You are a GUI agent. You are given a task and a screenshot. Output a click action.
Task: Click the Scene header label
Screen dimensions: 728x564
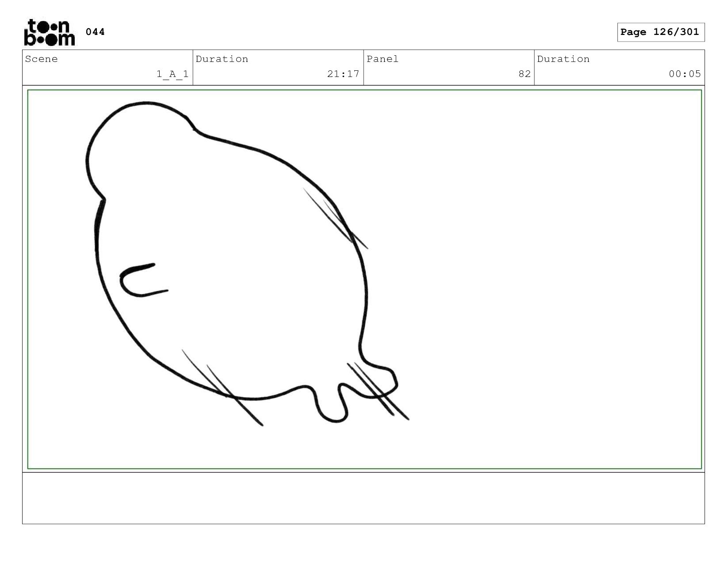pos(42,59)
